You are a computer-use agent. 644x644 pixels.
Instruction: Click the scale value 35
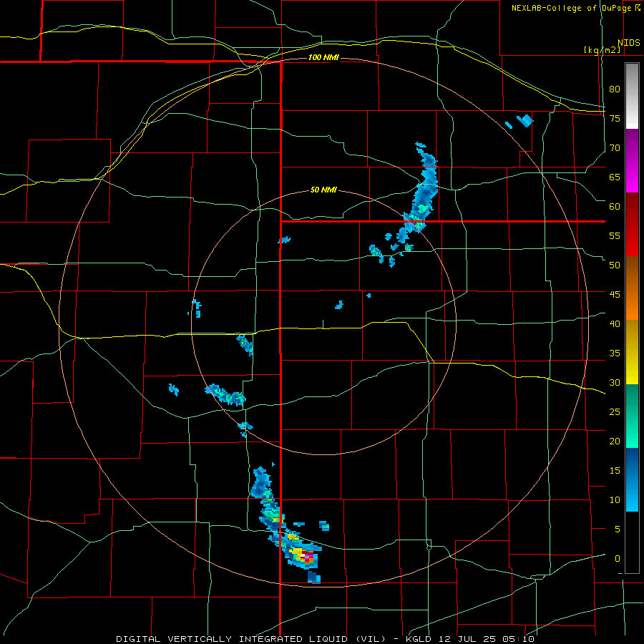(x=615, y=353)
